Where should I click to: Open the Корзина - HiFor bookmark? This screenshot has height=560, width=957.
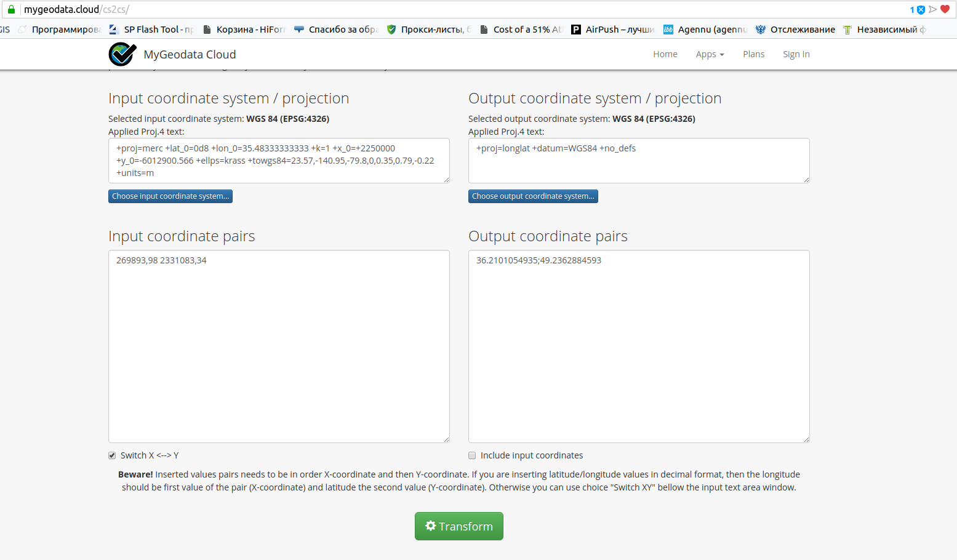tap(244, 30)
